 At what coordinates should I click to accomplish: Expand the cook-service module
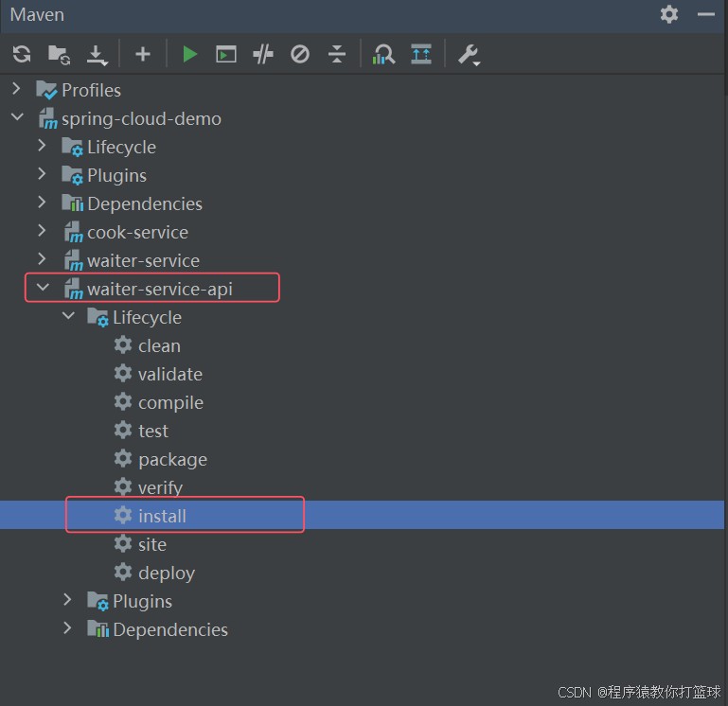click(x=42, y=230)
